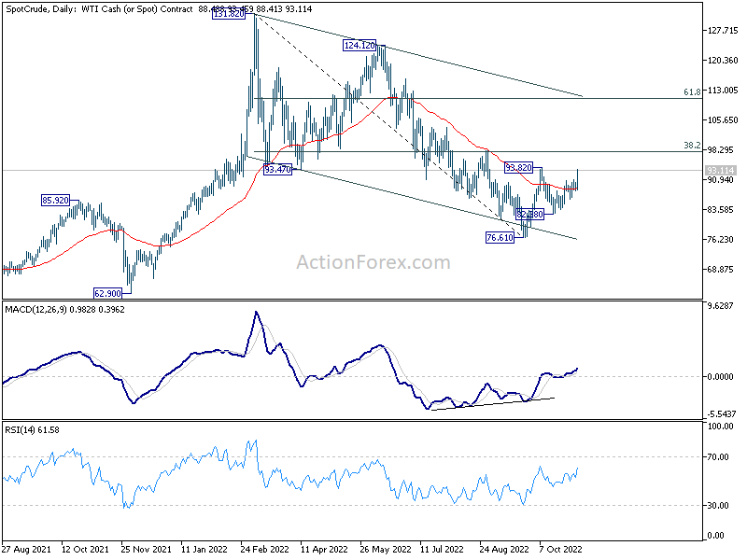Click the 93.470 price label
747x560 pixels.
pos(277,169)
